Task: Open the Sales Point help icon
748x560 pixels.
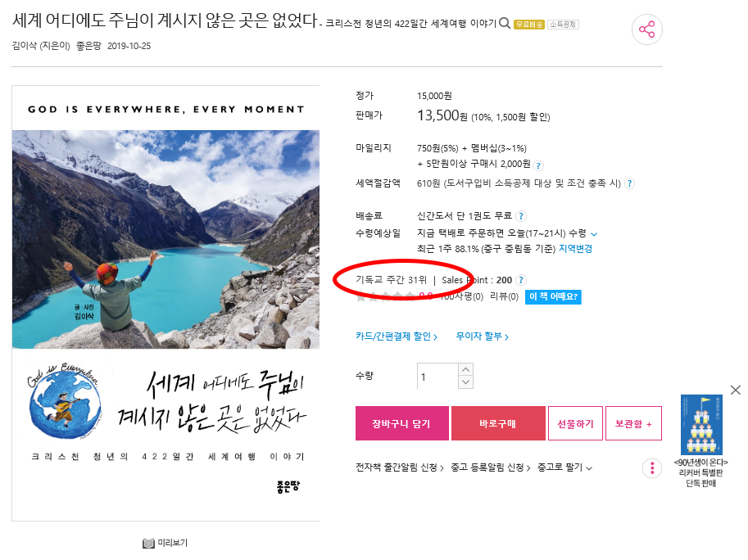Action: (521, 280)
